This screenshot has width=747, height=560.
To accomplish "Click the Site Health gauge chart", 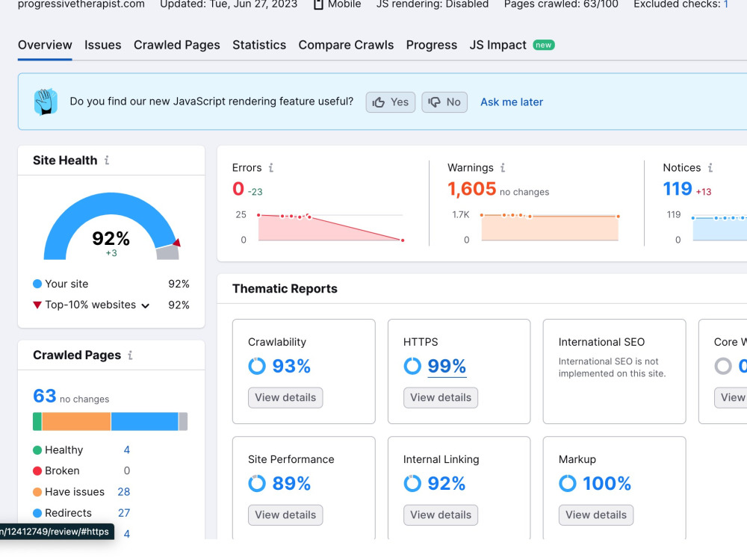I will (x=111, y=226).
